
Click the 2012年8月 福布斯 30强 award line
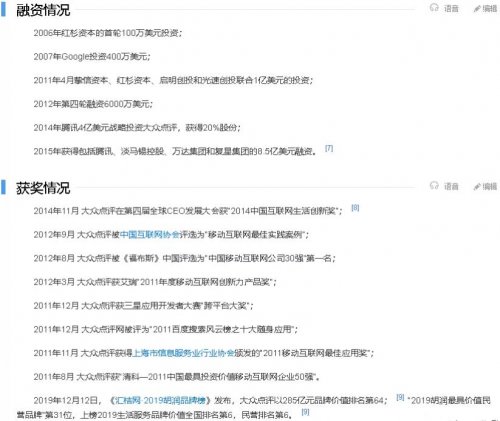point(184,258)
